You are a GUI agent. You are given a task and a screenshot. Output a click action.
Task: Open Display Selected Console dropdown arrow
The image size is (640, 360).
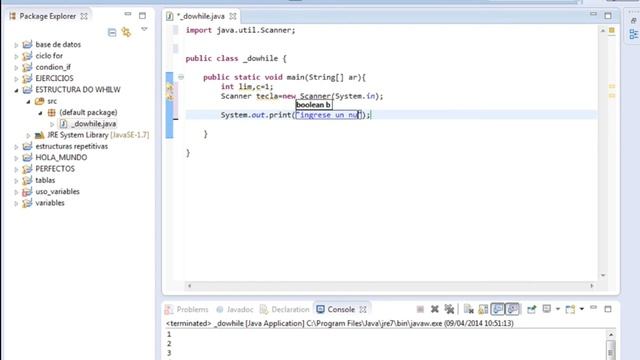coord(558,309)
